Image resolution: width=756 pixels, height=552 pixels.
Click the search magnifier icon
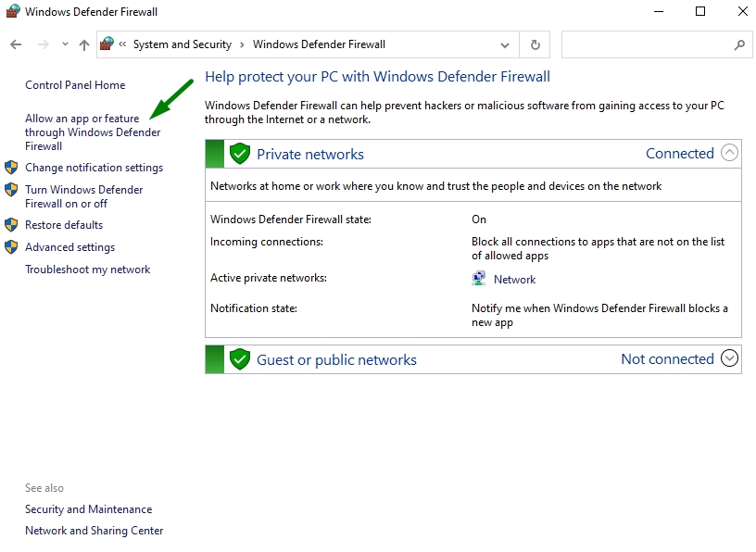(739, 44)
